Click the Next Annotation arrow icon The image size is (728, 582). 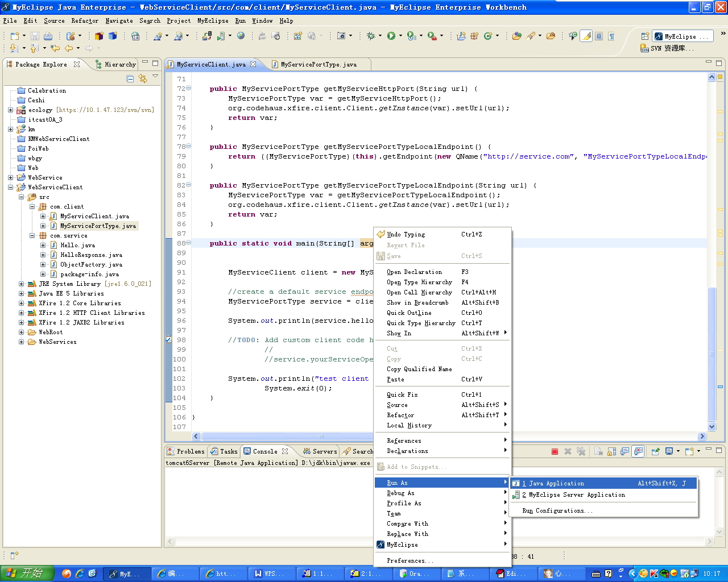(x=14, y=48)
